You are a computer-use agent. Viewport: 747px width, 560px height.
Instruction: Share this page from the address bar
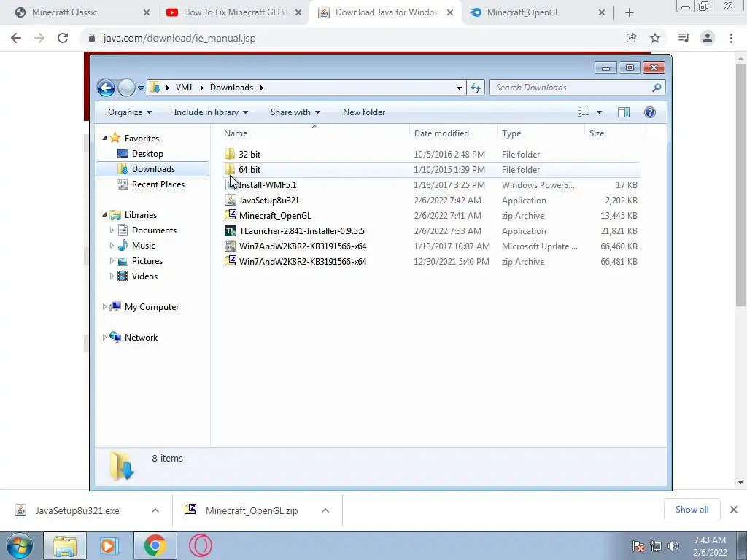[632, 38]
